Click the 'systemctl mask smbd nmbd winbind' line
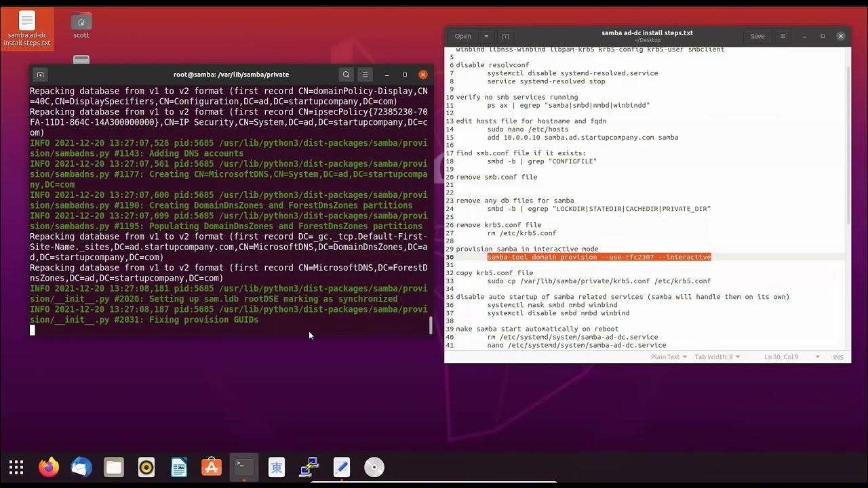The image size is (868, 488). coord(552,305)
